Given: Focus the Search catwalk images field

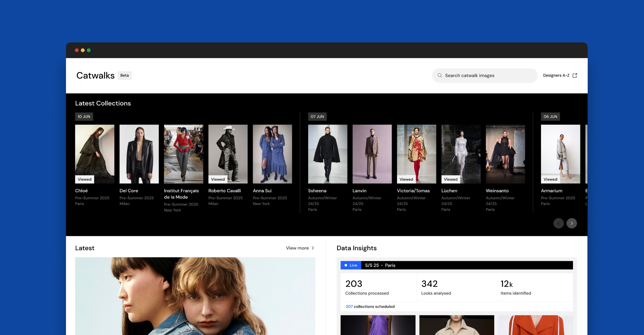Looking at the screenshot, I should pos(485,76).
